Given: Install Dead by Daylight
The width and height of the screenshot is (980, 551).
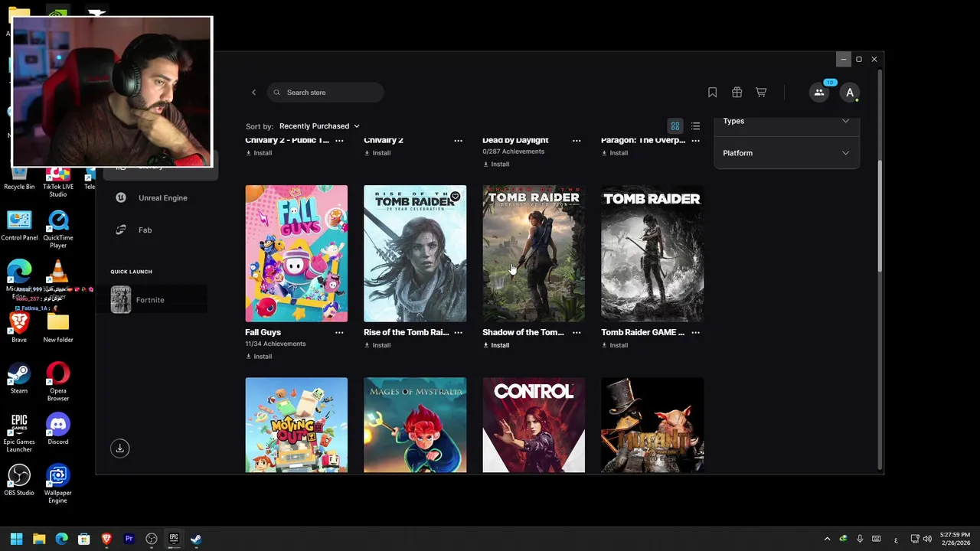Looking at the screenshot, I should point(496,164).
